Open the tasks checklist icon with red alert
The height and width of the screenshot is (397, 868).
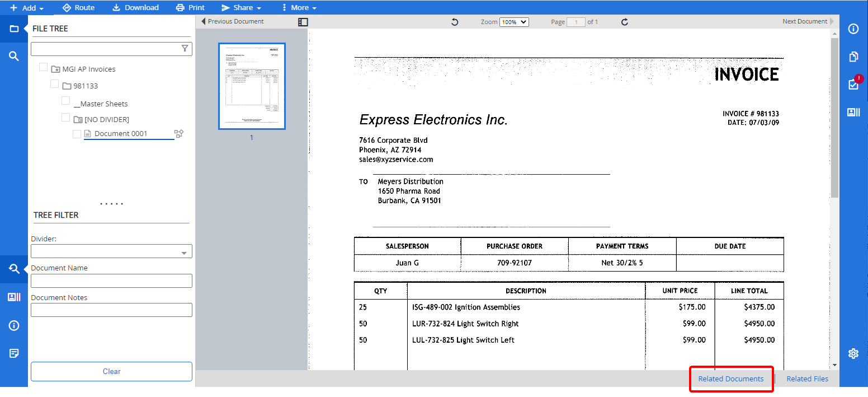pyautogui.click(x=853, y=84)
